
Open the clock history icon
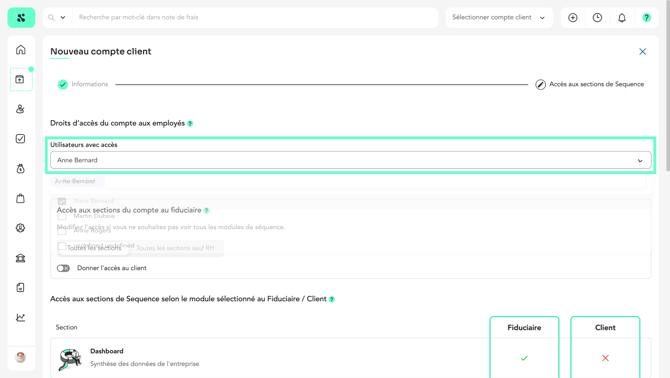[x=597, y=18]
